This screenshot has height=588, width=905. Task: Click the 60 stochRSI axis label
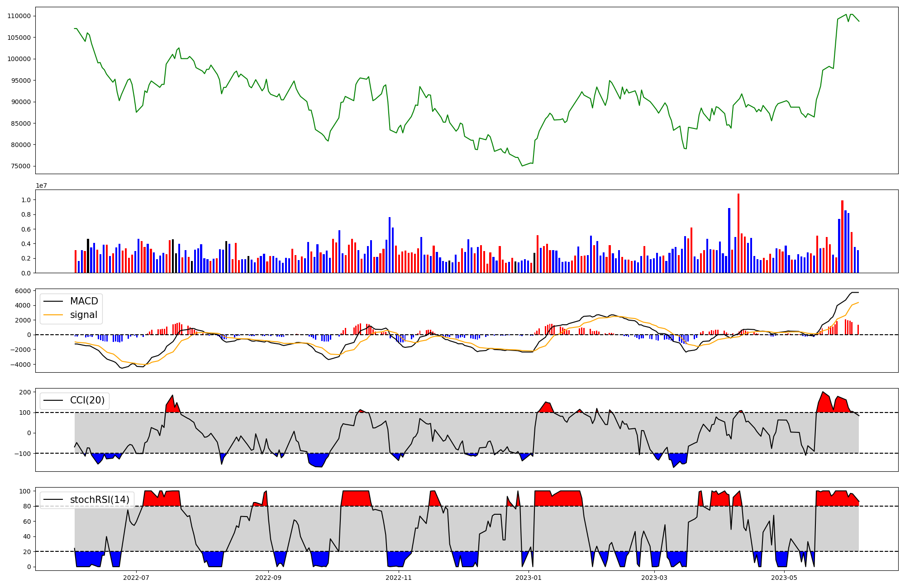pyautogui.click(x=27, y=522)
